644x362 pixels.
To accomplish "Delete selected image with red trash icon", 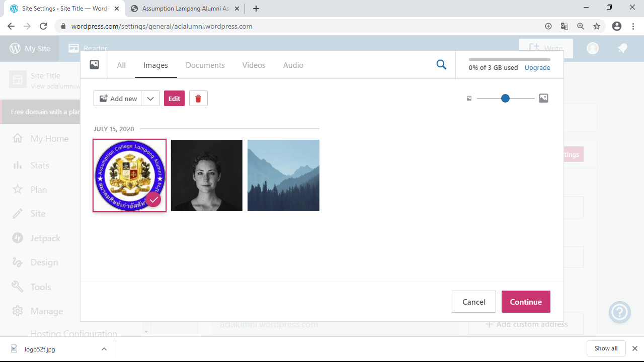I will [198, 99].
